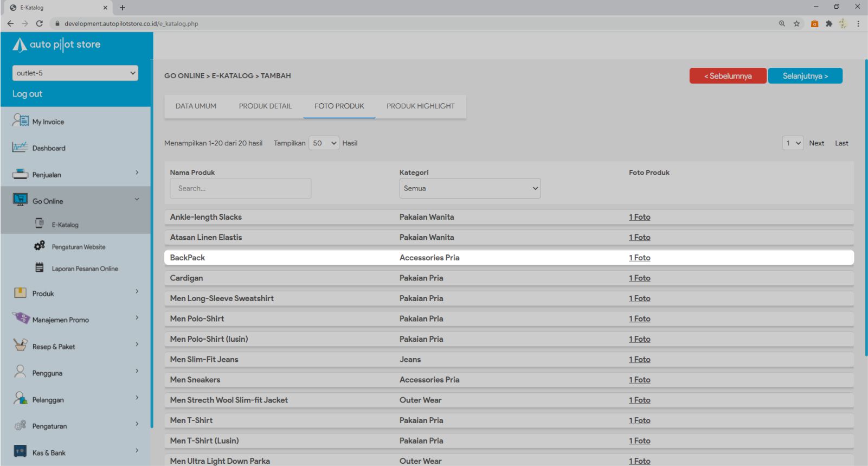This screenshot has height=466, width=868.
Task: Change the Tampilkan 50 results dropdown
Action: point(324,143)
